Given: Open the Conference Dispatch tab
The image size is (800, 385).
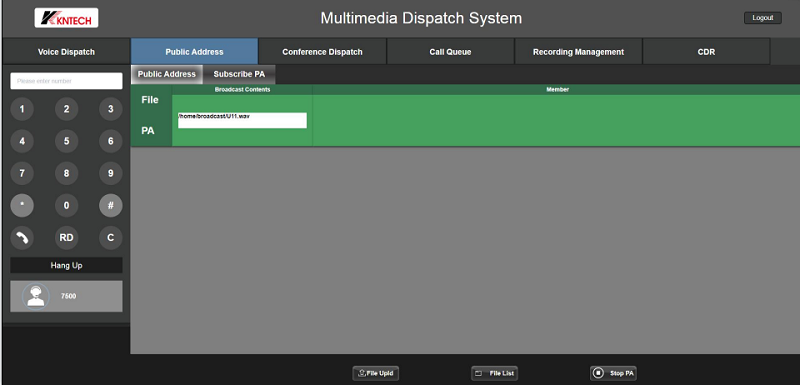Looking at the screenshot, I should click(x=322, y=52).
